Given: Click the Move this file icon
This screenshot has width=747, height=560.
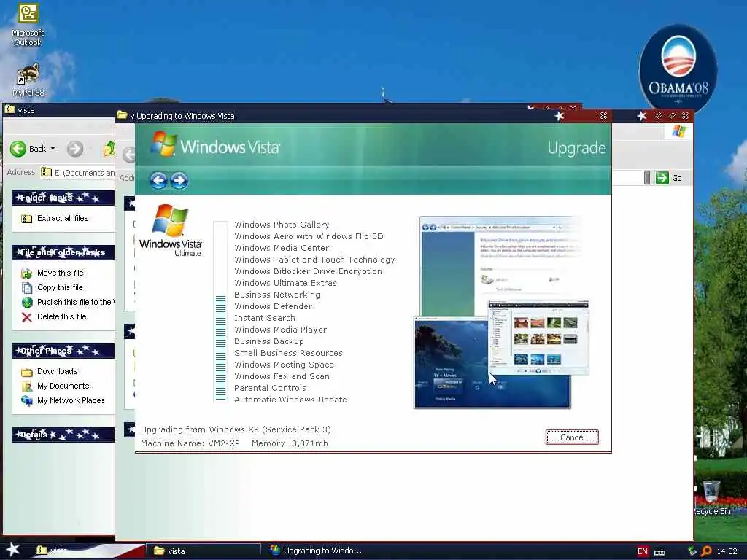Looking at the screenshot, I should click(27, 273).
